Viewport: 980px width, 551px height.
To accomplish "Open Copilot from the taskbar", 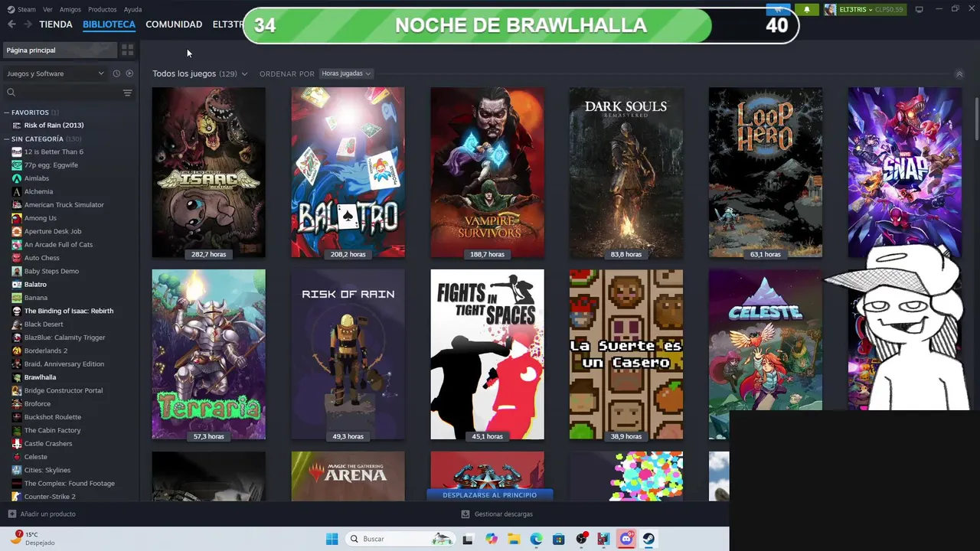I will coord(492,539).
